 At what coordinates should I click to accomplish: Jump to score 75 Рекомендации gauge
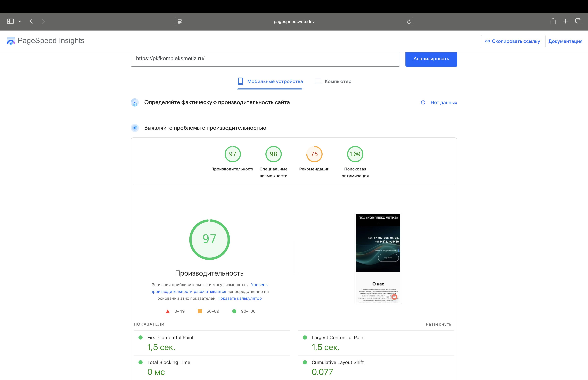tap(314, 154)
